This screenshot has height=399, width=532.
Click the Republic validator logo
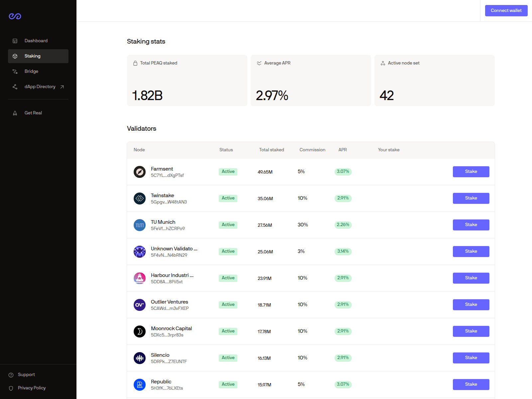140,385
